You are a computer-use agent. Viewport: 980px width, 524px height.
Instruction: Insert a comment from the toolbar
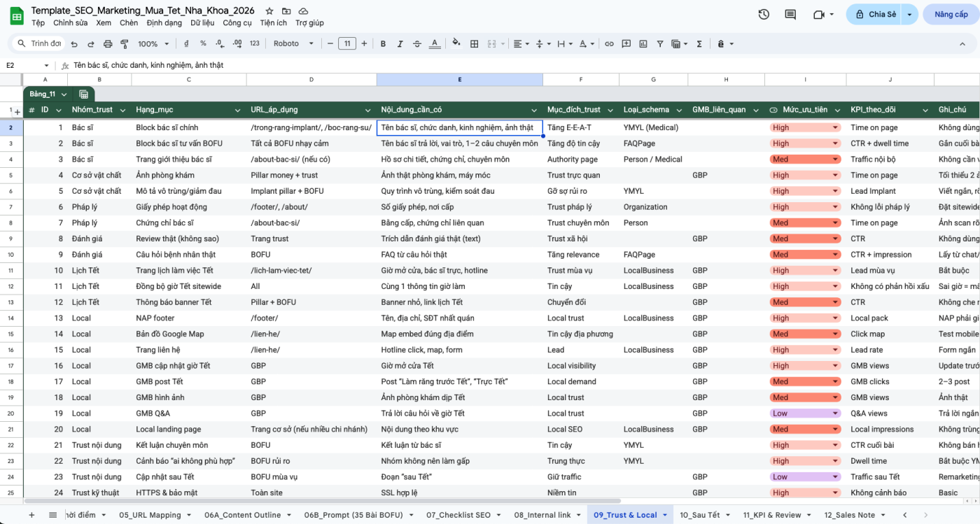[626, 43]
